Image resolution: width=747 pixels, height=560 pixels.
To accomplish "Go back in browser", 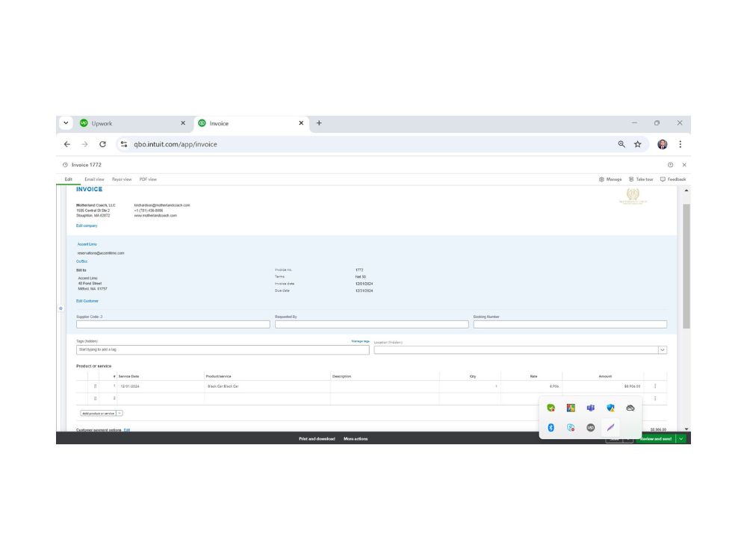I will point(67,144).
